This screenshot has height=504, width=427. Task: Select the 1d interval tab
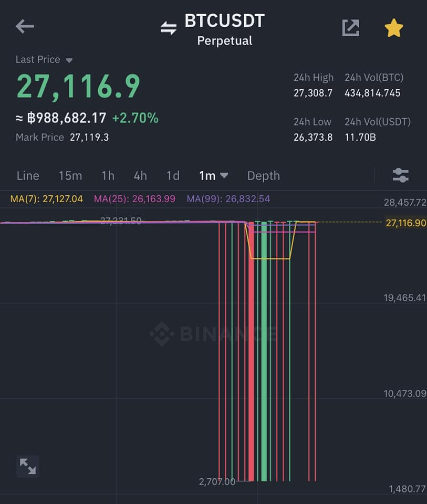coord(173,175)
